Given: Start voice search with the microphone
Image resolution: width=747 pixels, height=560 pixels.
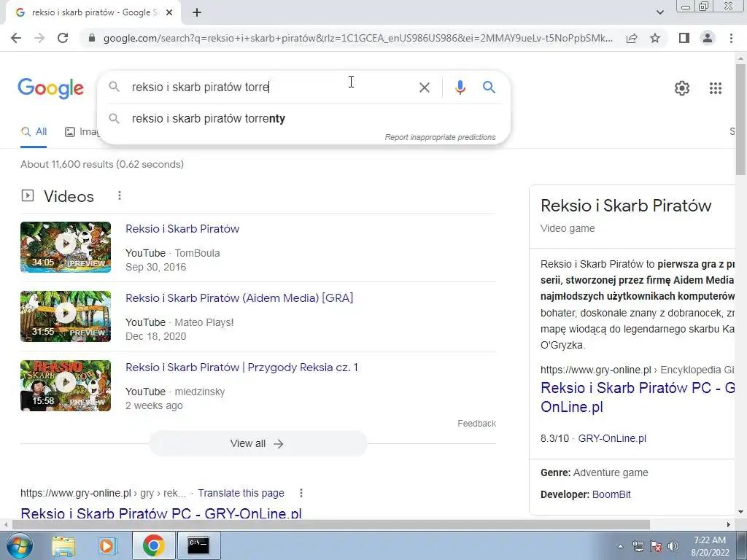Looking at the screenshot, I should (460, 87).
